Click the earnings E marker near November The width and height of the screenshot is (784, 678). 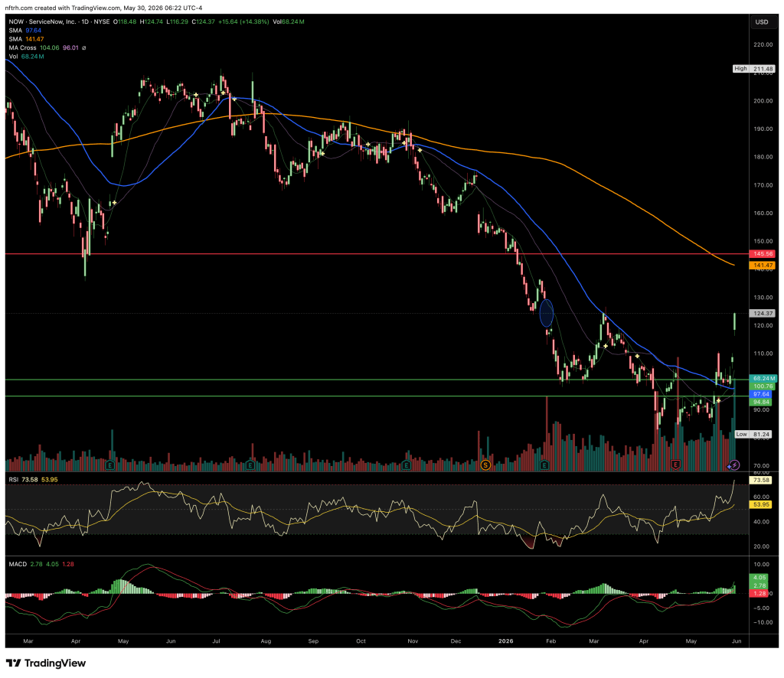point(406,465)
